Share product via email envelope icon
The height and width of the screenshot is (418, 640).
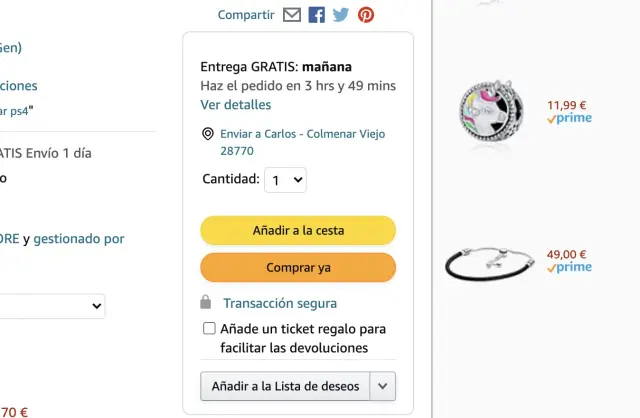click(x=292, y=15)
